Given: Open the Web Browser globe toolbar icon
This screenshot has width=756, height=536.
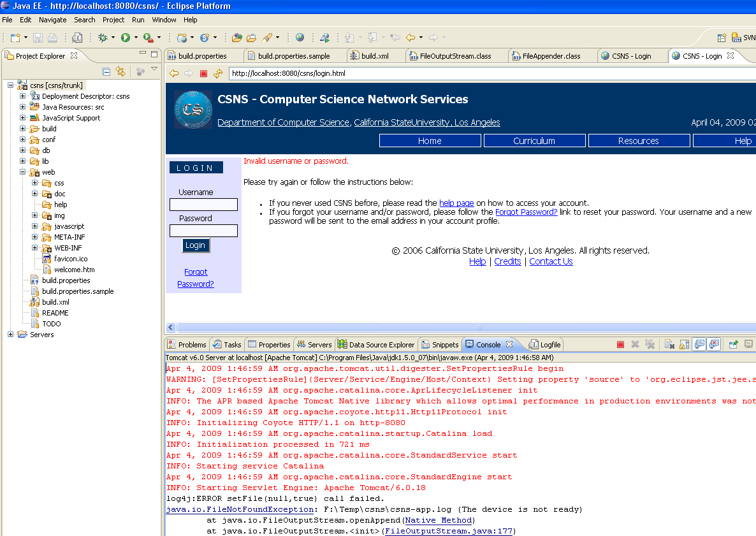Looking at the screenshot, I should pos(300,38).
